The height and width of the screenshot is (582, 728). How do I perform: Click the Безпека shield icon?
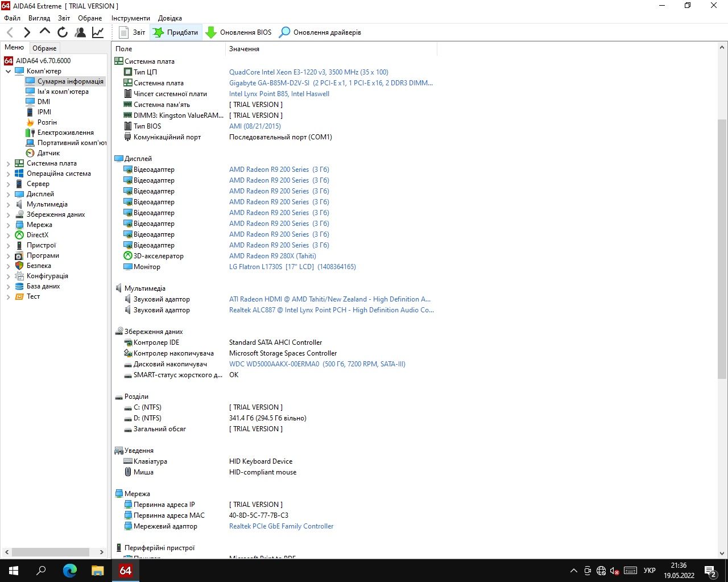[x=19, y=266]
